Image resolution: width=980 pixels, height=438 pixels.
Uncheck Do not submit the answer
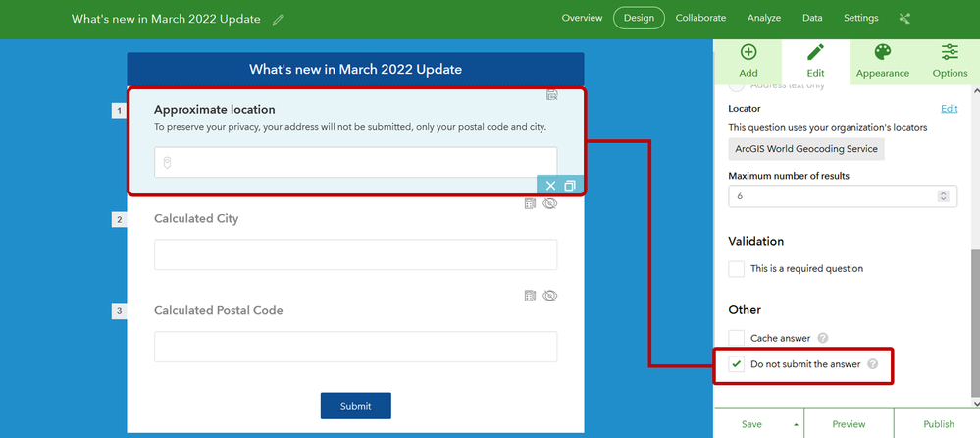[x=737, y=364]
